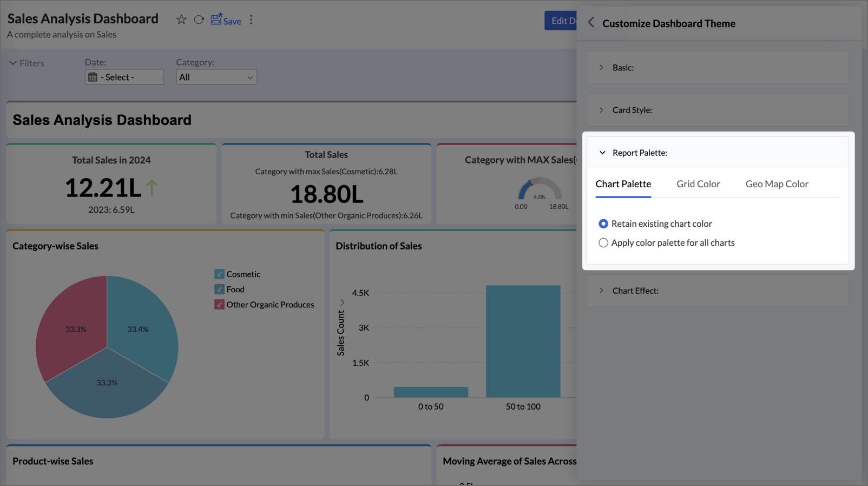The image size is (868, 486).
Task: Collapse the Filters section
Action: [x=13, y=63]
